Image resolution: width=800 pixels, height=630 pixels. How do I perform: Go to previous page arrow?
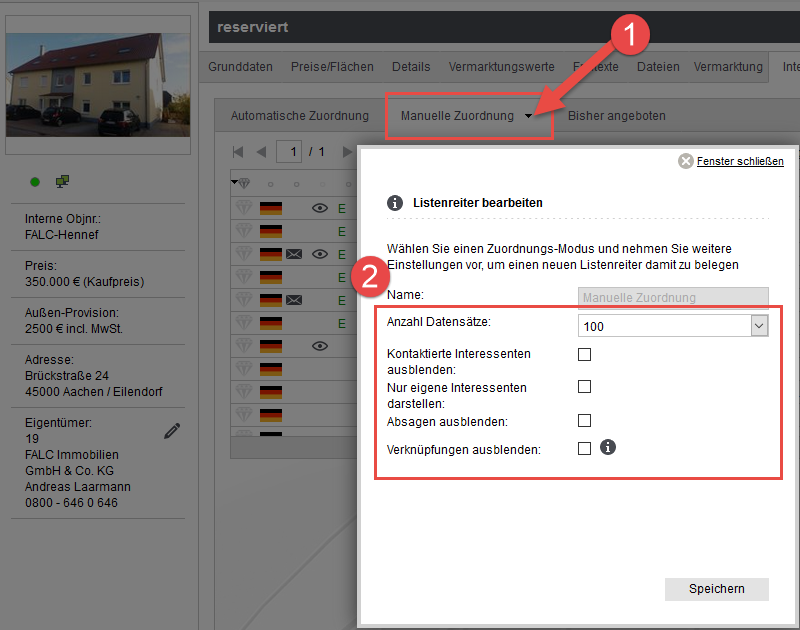click(261, 152)
